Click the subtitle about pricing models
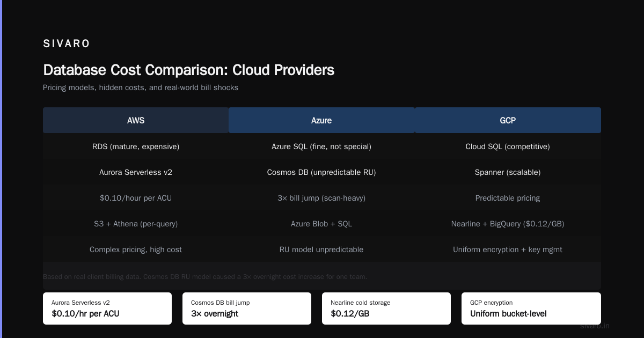The height and width of the screenshot is (338, 644). pyautogui.click(x=141, y=87)
